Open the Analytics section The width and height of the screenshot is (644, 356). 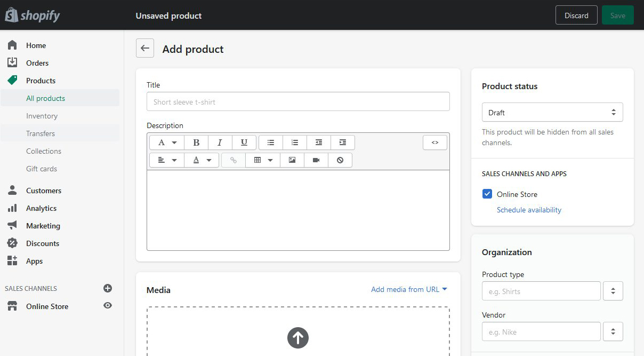(41, 208)
